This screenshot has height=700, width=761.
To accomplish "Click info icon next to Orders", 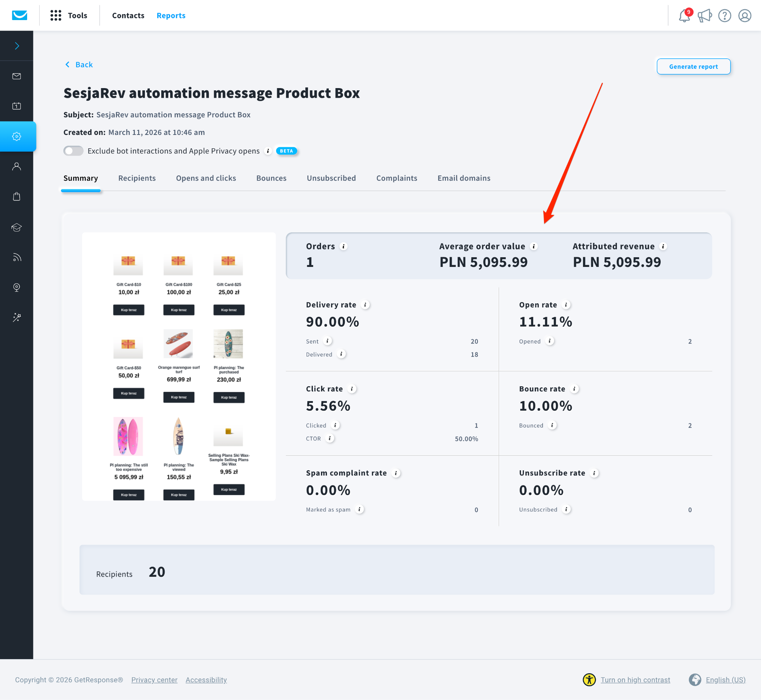I will [x=343, y=246].
